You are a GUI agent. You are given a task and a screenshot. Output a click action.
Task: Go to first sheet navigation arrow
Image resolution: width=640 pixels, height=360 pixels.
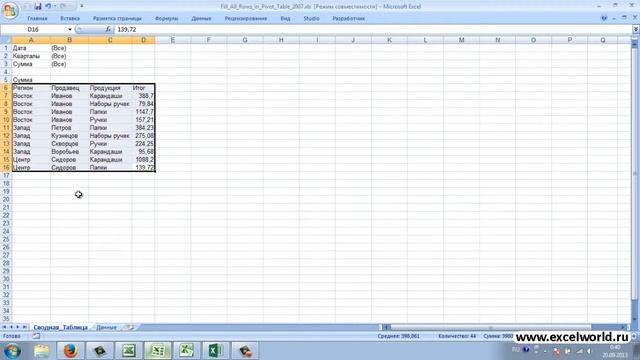4,327
